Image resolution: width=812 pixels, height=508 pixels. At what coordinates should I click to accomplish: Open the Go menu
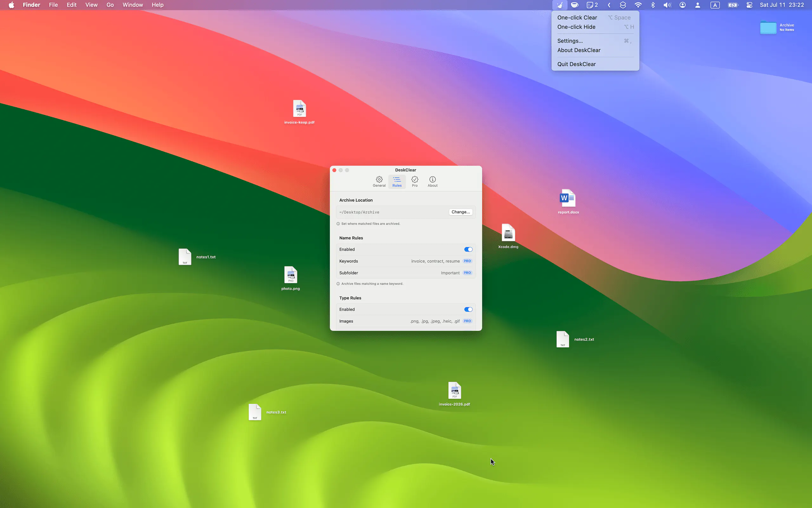110,5
